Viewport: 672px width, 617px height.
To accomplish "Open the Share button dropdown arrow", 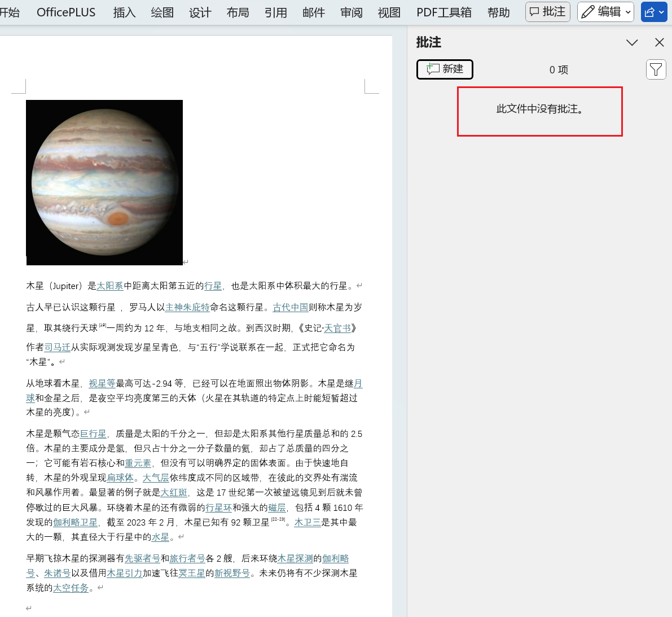I will (661, 12).
